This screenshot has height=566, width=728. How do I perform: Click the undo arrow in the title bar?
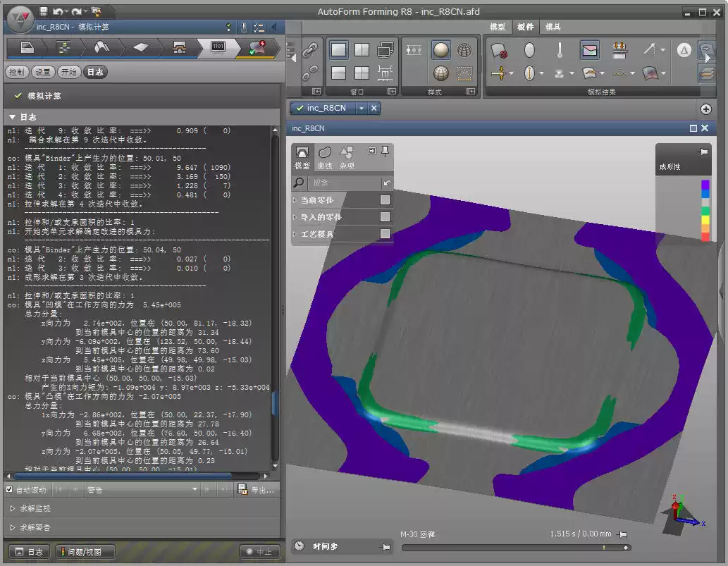coord(58,11)
